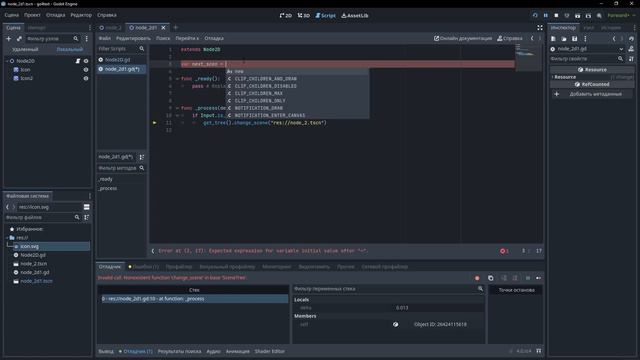Add a new node with the plus icon
Image resolution: width=640 pixels, height=360 pixels.
click(x=9, y=38)
